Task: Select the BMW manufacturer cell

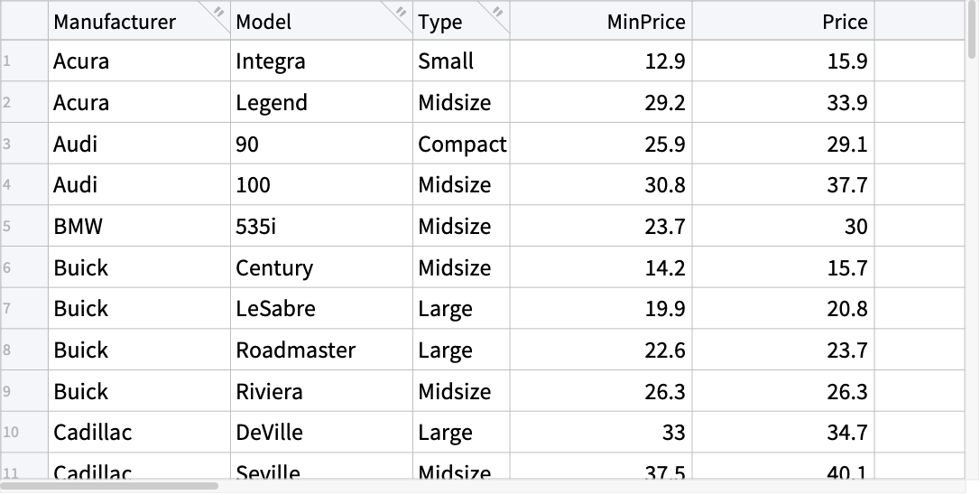Action: [139, 226]
